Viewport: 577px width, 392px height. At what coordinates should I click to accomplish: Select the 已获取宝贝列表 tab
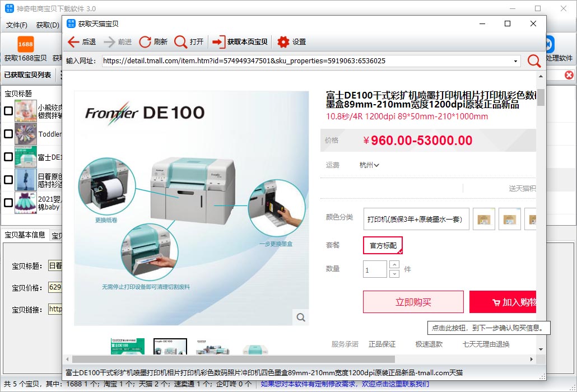(x=27, y=75)
